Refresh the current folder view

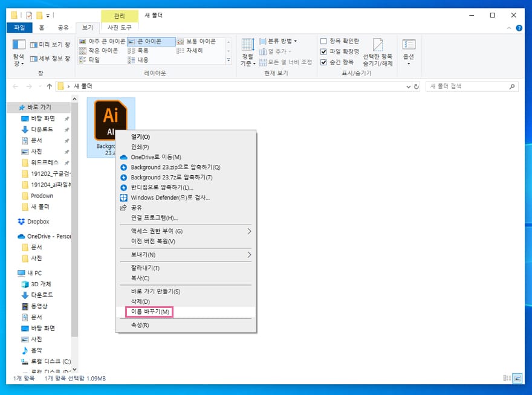[x=417, y=86]
